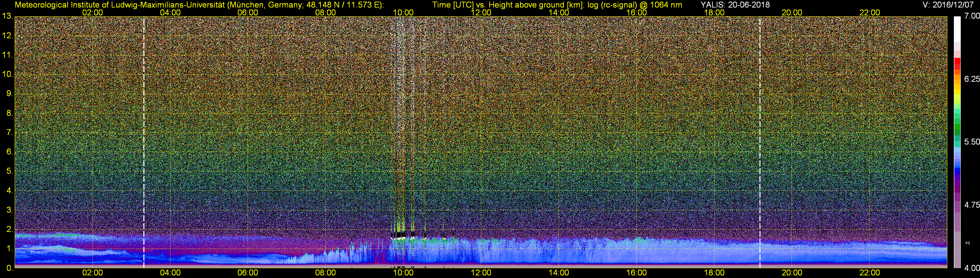Viewport: 980px width, 278px height.
Task: Click the 14:00 label on the top time axis
Action: tap(559, 12)
